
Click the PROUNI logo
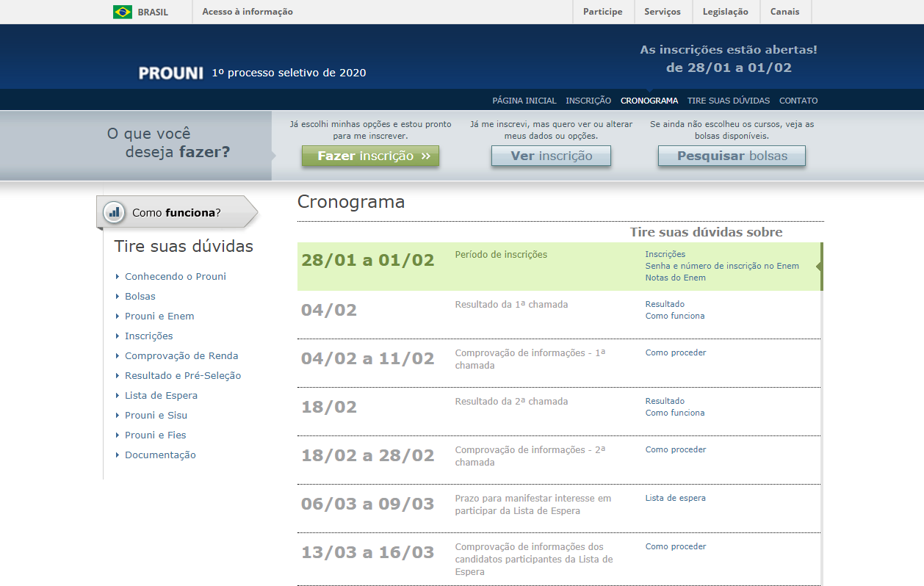click(x=170, y=73)
